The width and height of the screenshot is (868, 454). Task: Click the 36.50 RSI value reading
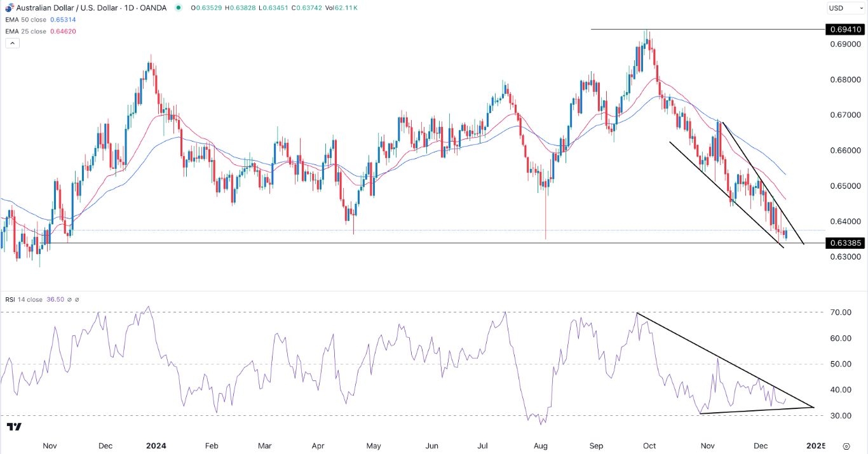tap(55, 298)
